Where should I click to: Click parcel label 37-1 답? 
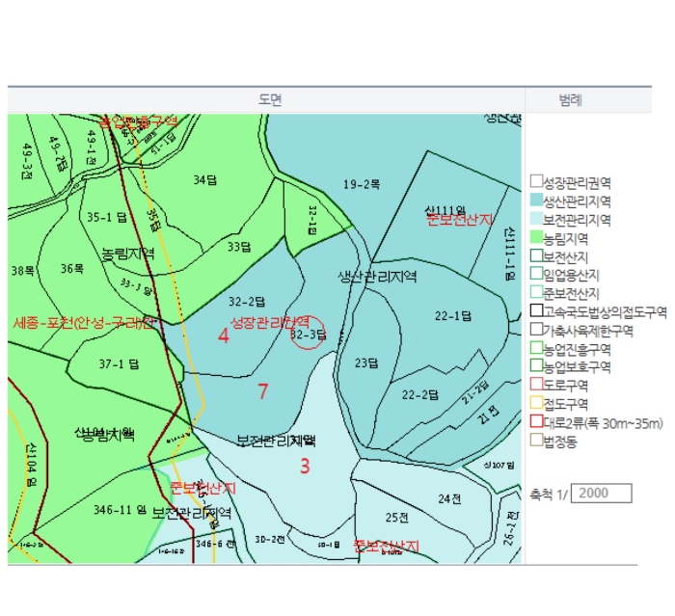(119, 364)
